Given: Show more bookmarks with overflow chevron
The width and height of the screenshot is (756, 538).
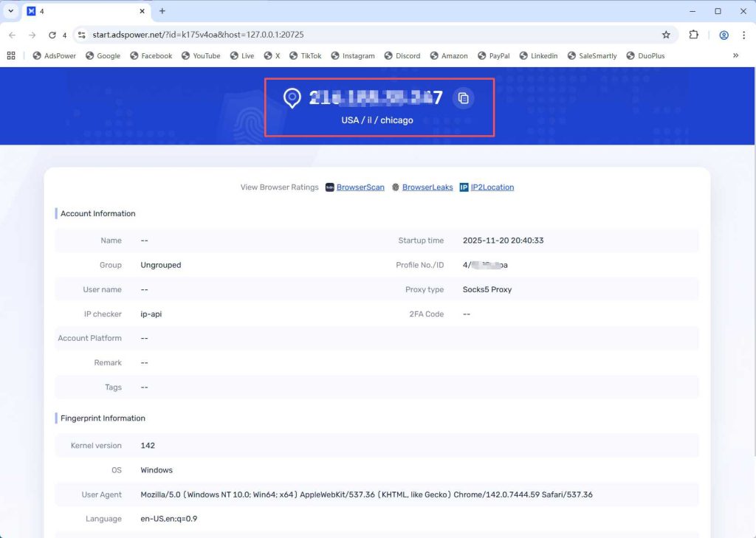Looking at the screenshot, I should [x=735, y=55].
